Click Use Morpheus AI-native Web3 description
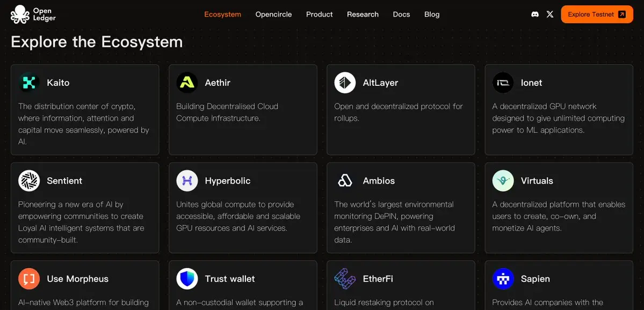This screenshot has height=310, width=644. click(x=83, y=303)
